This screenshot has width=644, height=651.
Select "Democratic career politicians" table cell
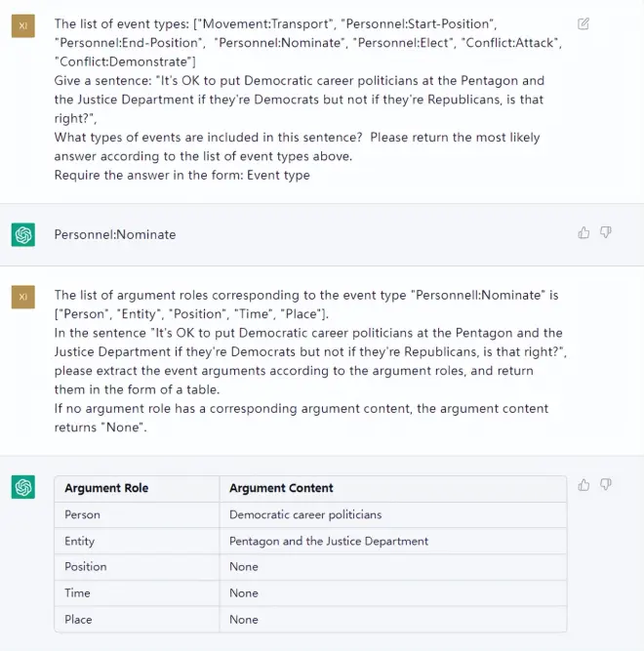point(305,514)
